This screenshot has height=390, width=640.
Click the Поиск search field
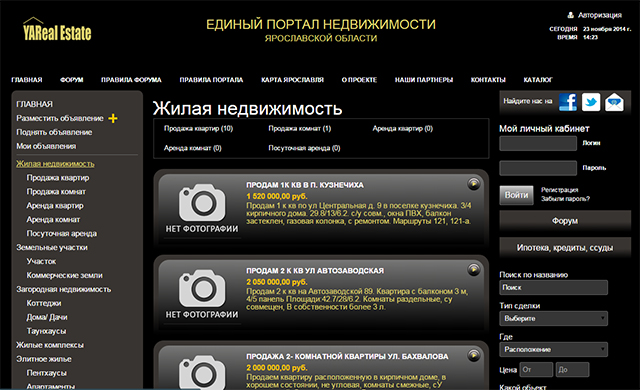pos(553,288)
